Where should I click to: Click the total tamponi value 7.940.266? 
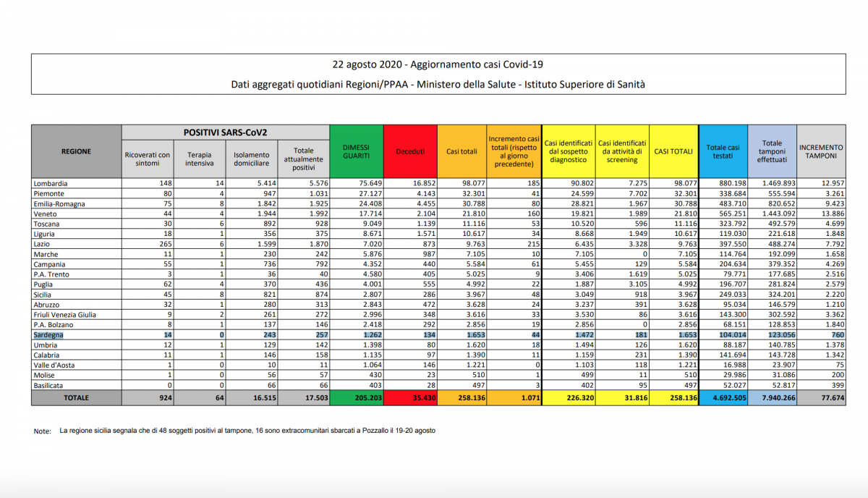pos(772,398)
